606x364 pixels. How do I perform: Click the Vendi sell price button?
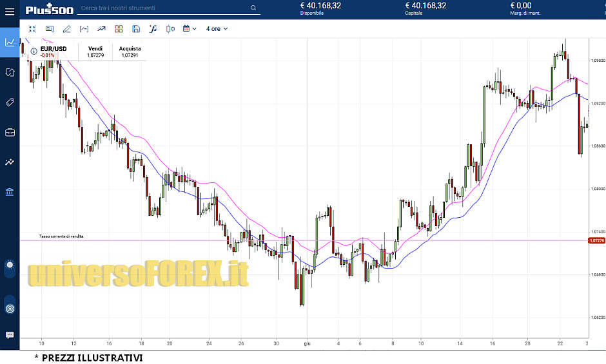coord(95,52)
